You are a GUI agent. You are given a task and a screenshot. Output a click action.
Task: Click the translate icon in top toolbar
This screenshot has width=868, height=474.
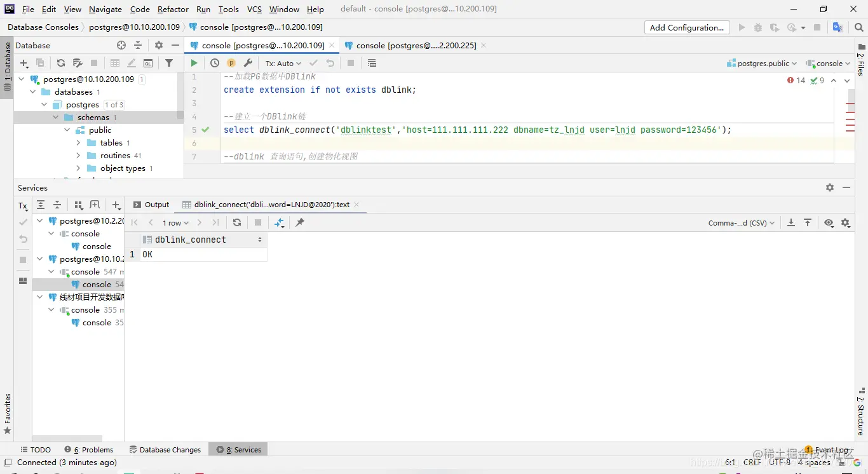click(837, 27)
